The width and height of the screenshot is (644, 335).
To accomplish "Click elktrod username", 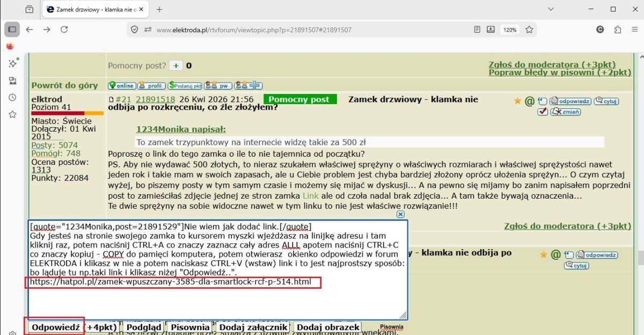I will [x=47, y=99].
